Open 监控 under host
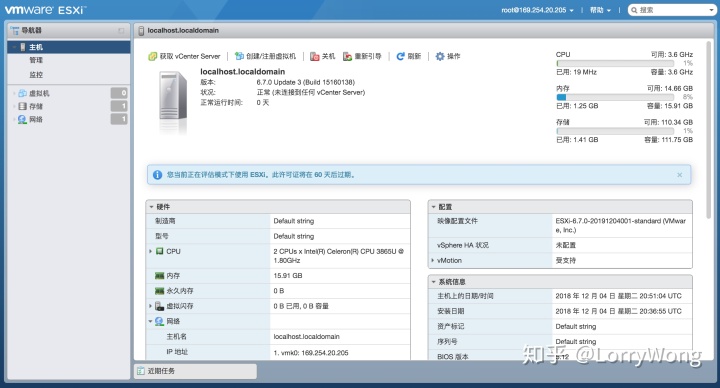Viewport: 720px width, 388px height. tap(36, 74)
